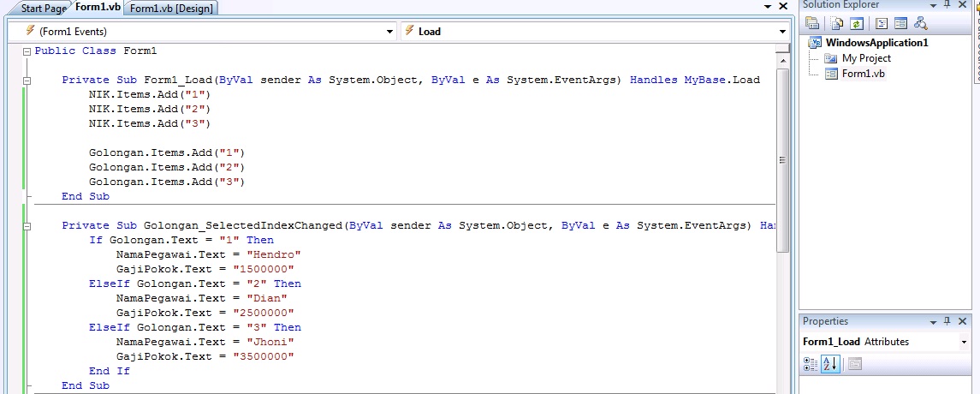This screenshot has height=394, width=980.
Task: Click the code editor vertical scrollbar thumb
Action: (x=782, y=160)
